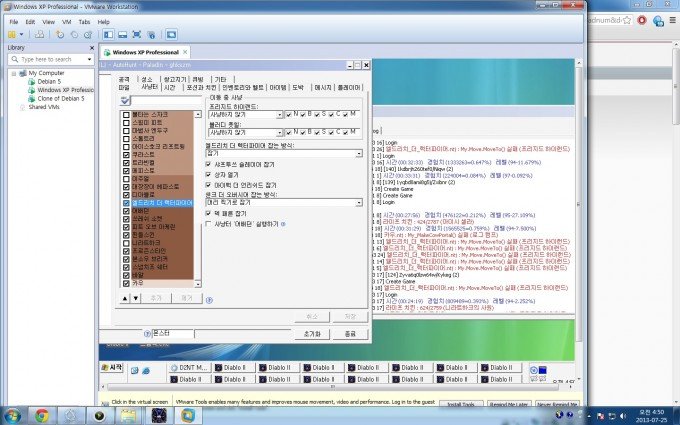The image size is (680, 425).
Task: Select the Windows XP Professional VM tab
Action: coord(145,52)
